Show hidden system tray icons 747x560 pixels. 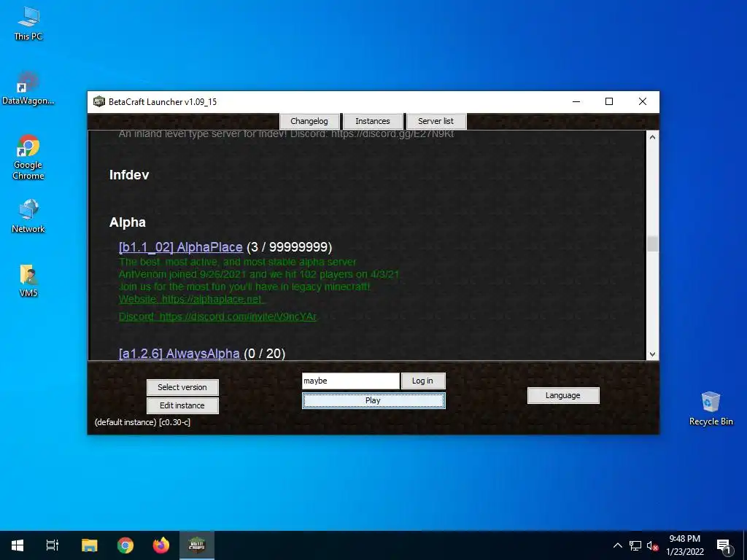click(617, 545)
